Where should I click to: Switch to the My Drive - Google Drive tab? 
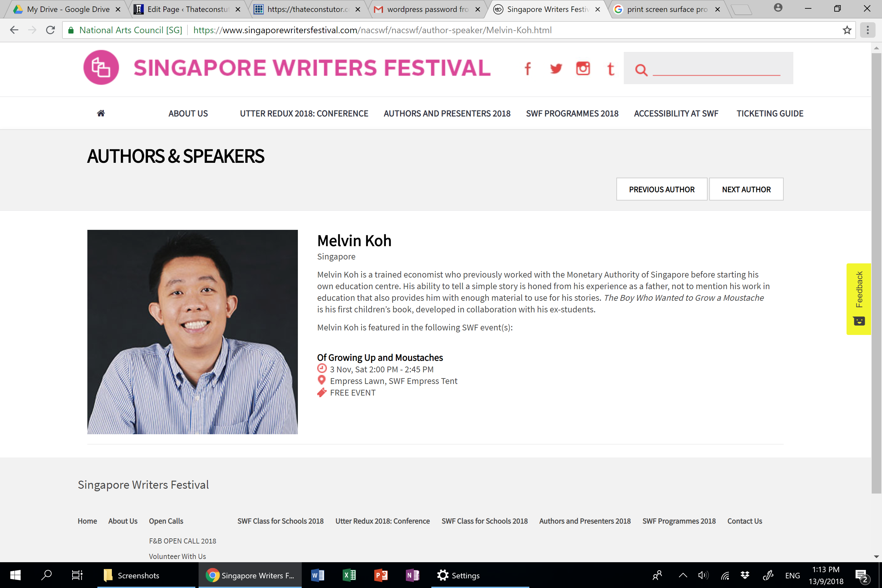[68, 9]
